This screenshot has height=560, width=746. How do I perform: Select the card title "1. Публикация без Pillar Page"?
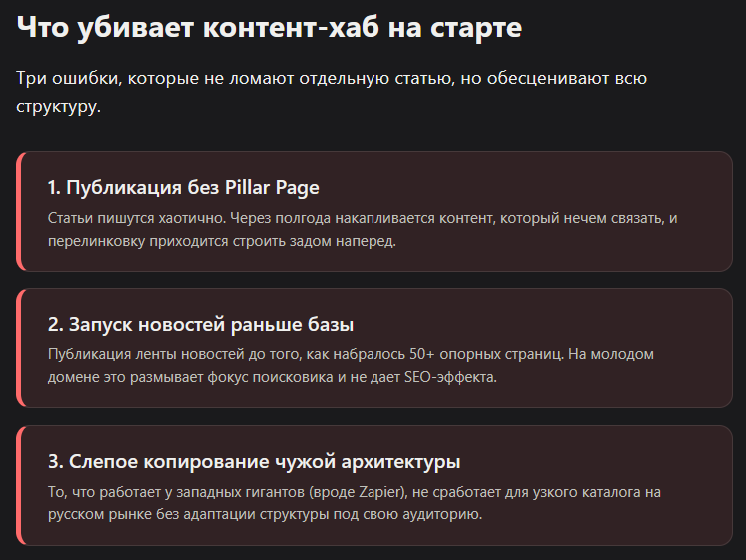[x=183, y=187]
